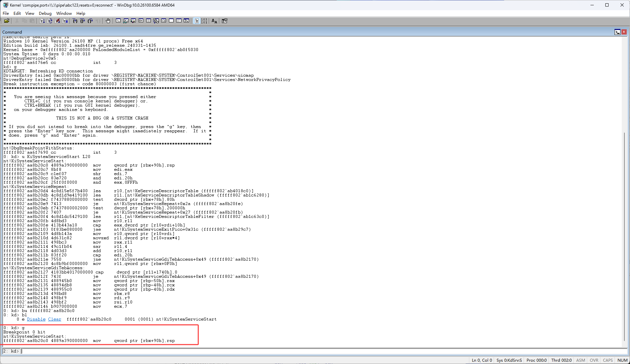
Task: Click the Restart debugging toolbar icon
Action: pyautogui.click(x=50, y=21)
